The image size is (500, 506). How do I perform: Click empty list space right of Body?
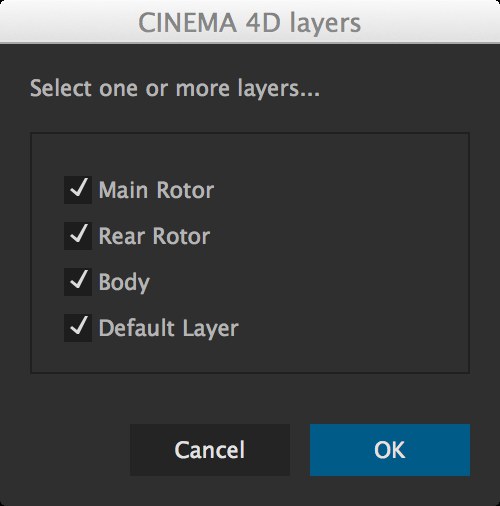(x=308, y=282)
